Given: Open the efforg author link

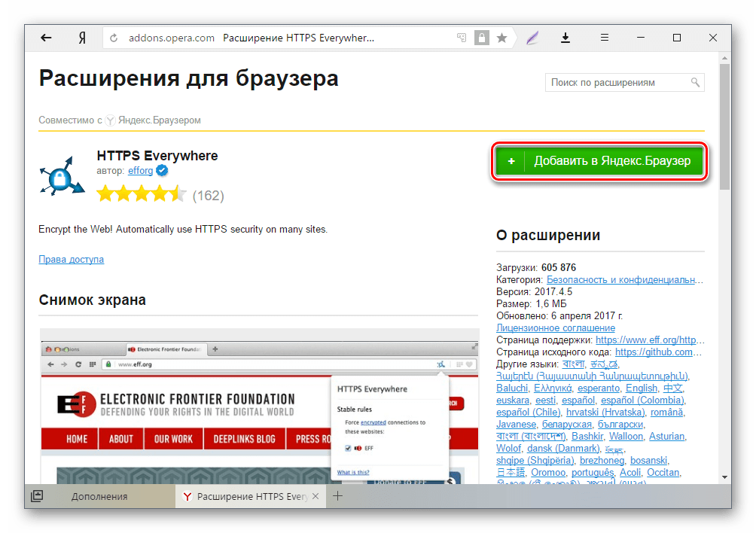Looking at the screenshot, I should point(140,171).
